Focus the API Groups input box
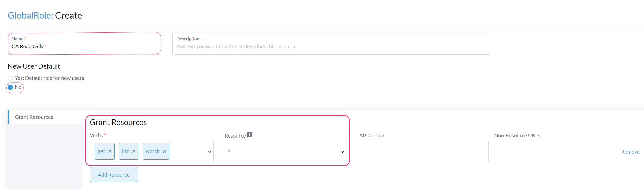This screenshot has width=644, height=189. tap(417, 151)
